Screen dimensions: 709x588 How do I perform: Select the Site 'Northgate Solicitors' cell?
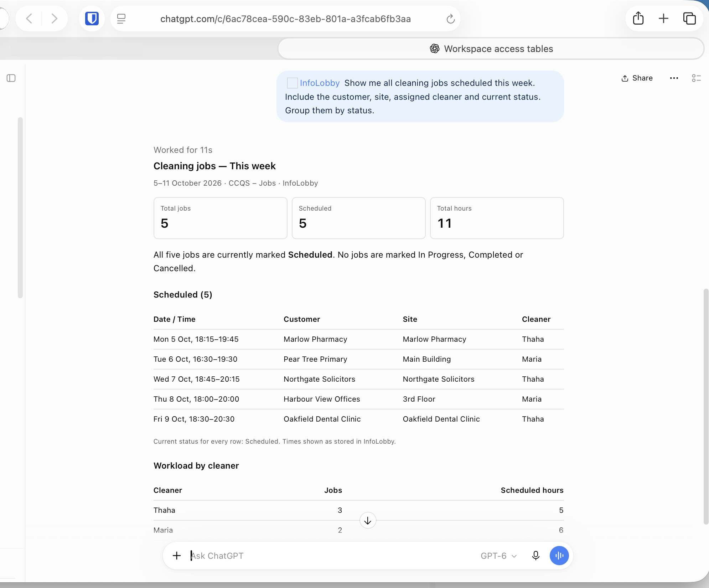click(x=439, y=379)
